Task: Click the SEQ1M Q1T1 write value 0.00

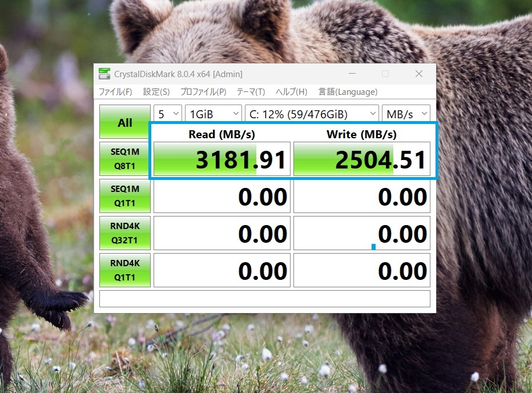Action: click(362, 196)
